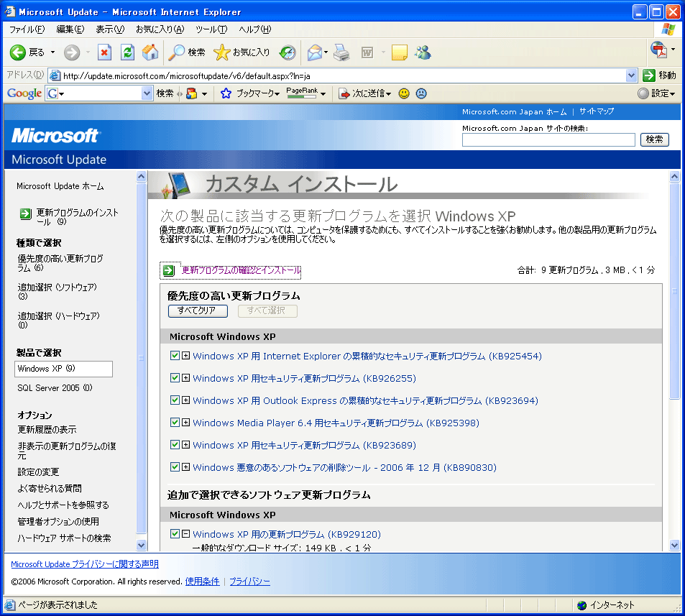Uncheck the KB929120 update checkbox
The width and height of the screenshot is (685, 616).
point(175,534)
